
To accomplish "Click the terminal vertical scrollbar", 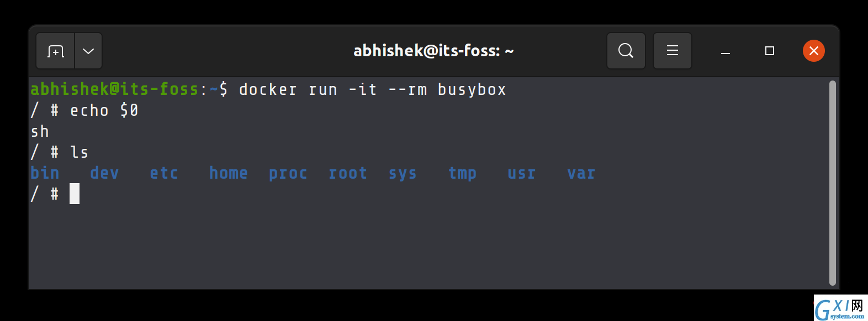I will (x=832, y=183).
